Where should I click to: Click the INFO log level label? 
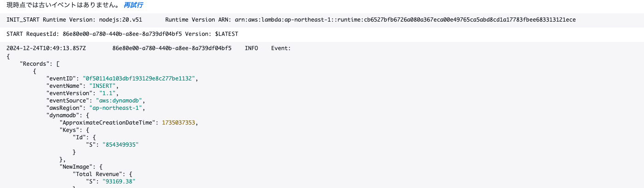point(251,48)
